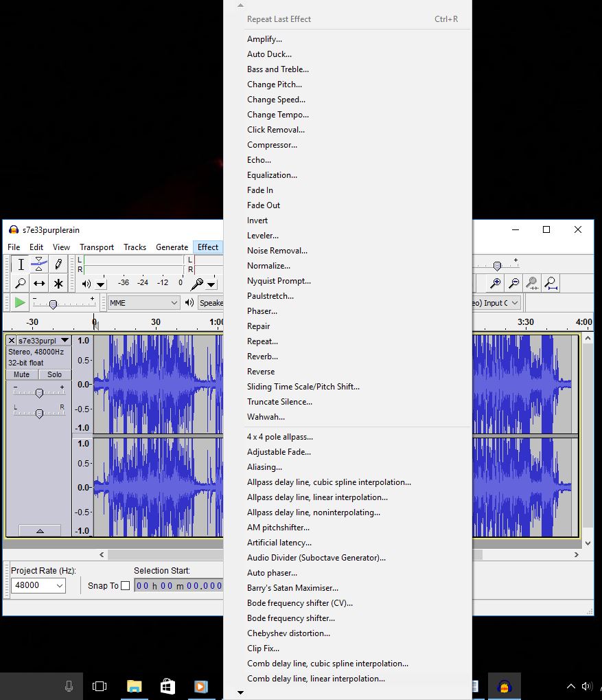Click the horizontal scrollbar left arrow
This screenshot has width=602, height=700.
point(102,554)
